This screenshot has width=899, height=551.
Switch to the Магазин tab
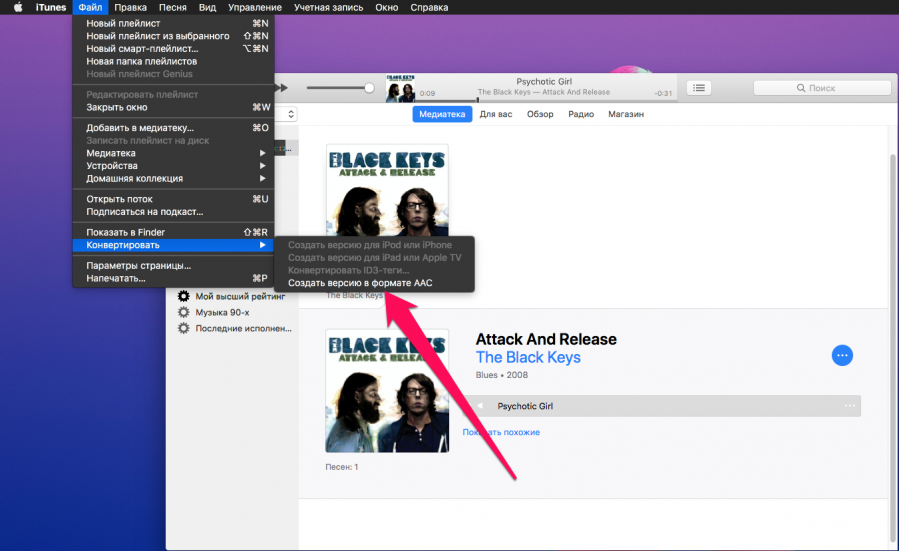click(626, 114)
